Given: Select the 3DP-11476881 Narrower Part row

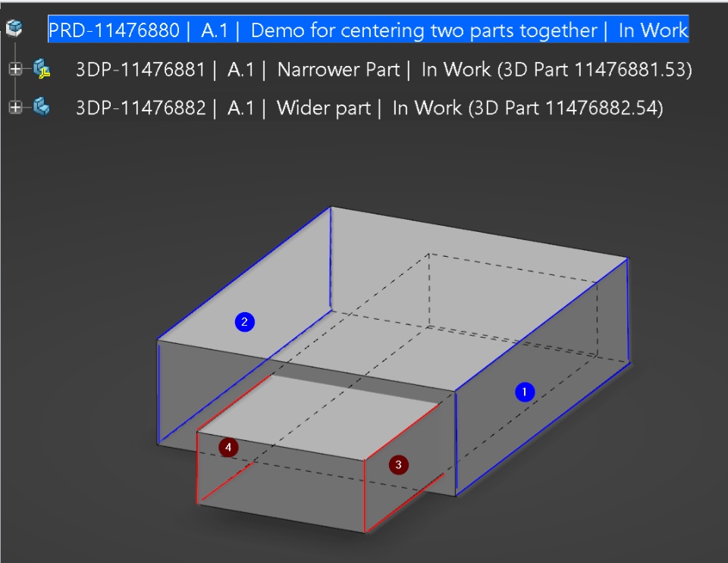Looking at the screenshot, I should (x=384, y=70).
